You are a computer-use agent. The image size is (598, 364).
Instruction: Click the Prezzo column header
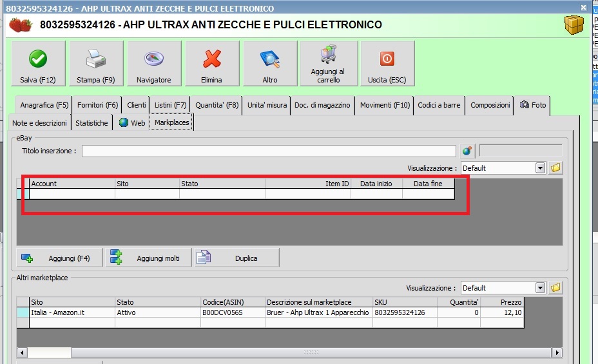[502, 302]
